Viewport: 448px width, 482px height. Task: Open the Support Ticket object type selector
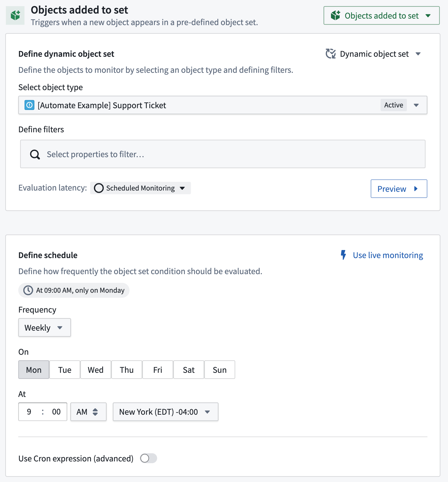click(223, 105)
